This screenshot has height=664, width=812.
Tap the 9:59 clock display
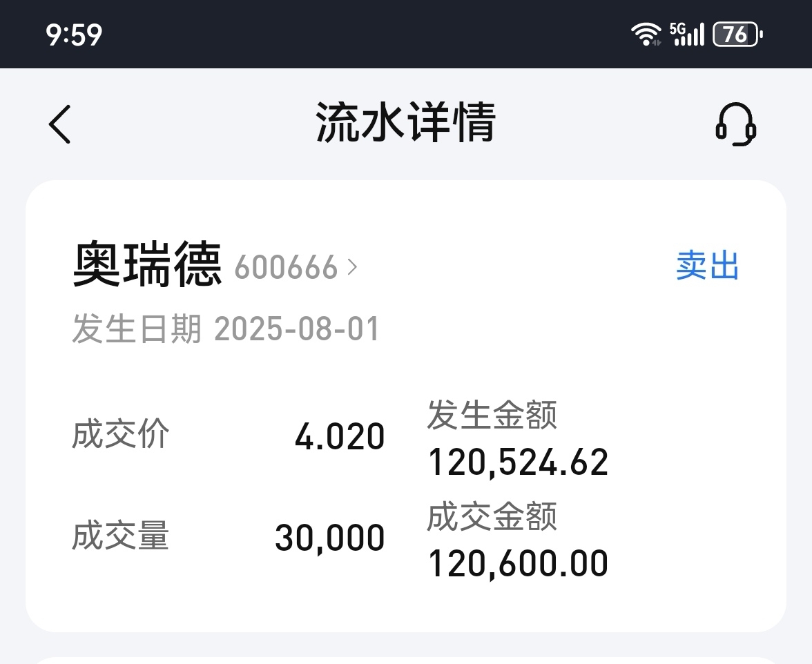[74, 35]
